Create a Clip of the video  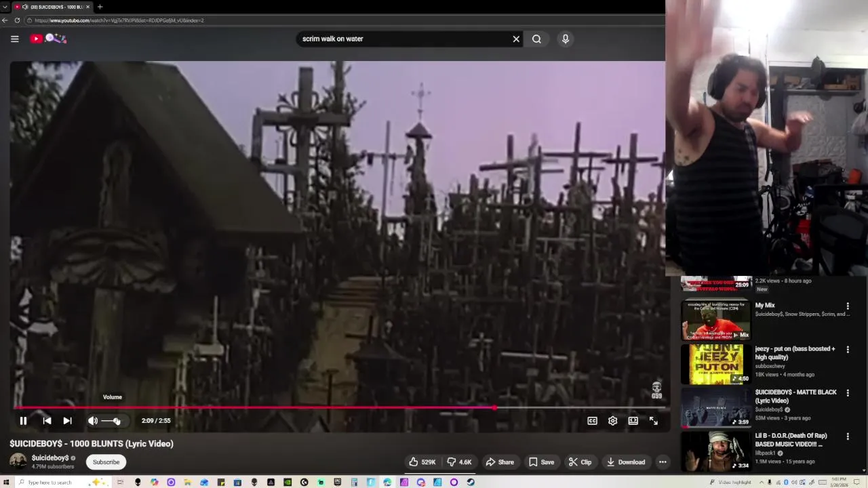[580, 462]
